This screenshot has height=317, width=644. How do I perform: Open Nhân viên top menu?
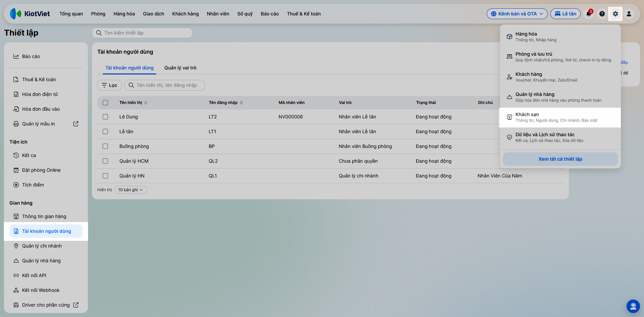click(218, 14)
